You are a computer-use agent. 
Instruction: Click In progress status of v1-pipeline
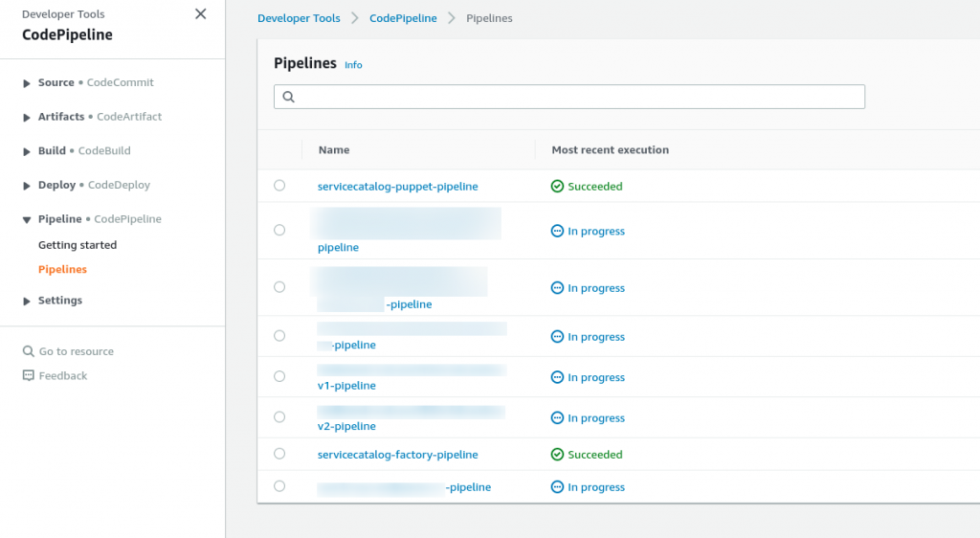click(x=588, y=377)
